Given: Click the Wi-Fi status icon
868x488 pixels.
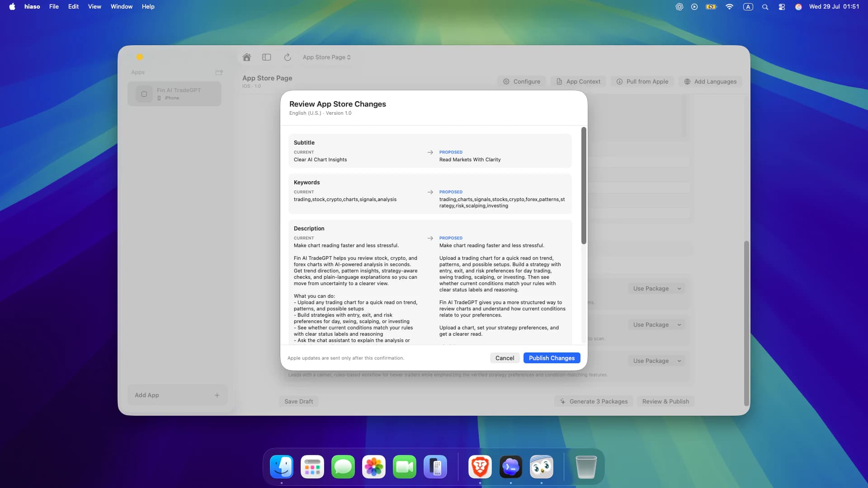Looking at the screenshot, I should tap(729, 7).
